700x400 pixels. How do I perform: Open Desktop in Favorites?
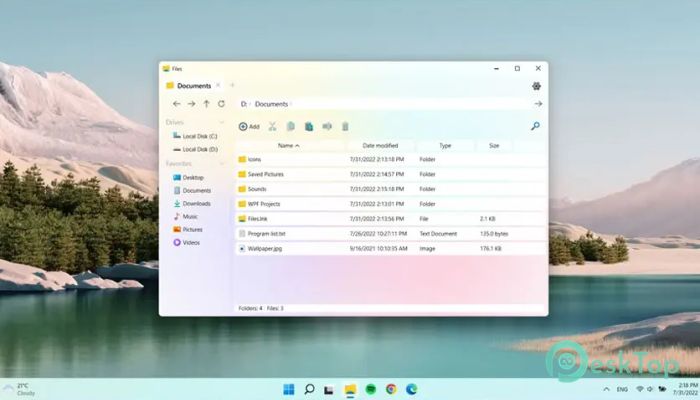point(188,178)
